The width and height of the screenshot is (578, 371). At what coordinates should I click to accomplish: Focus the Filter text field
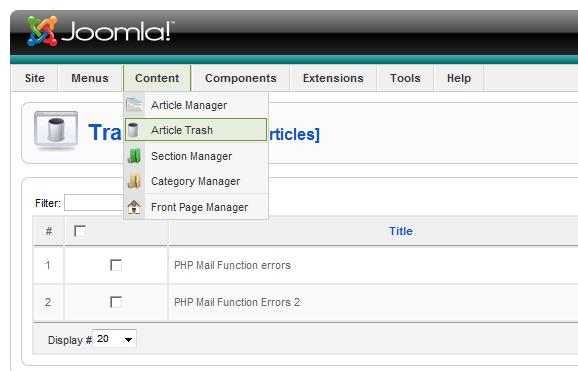pyautogui.click(x=94, y=202)
